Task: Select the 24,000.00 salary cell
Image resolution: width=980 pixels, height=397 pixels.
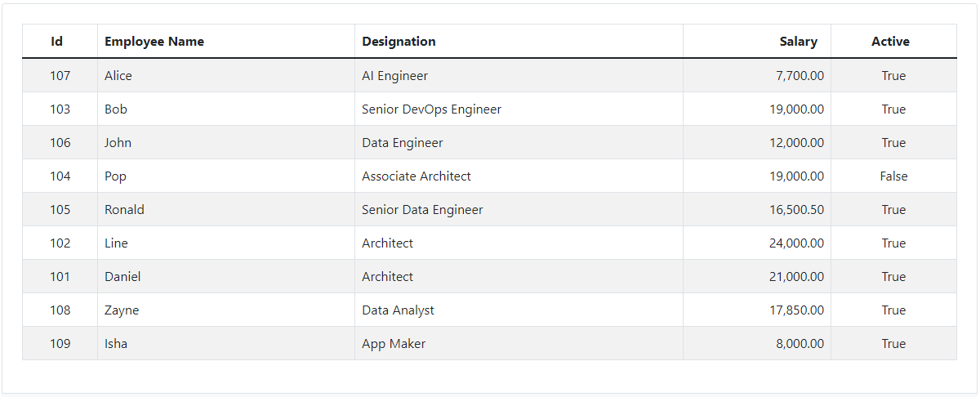Action: 796,243
